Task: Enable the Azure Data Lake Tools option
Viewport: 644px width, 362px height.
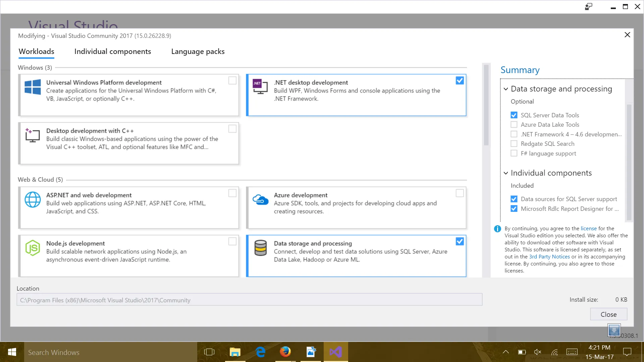Action: (514, 125)
